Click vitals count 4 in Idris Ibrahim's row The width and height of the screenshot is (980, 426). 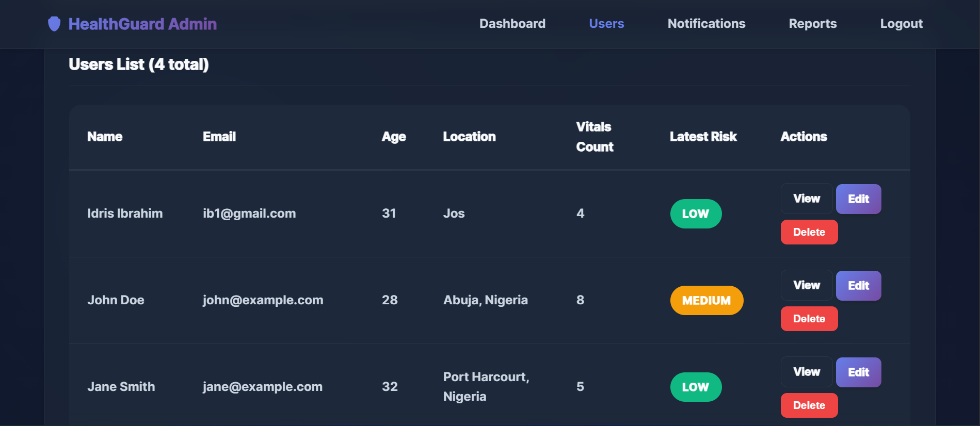pyautogui.click(x=580, y=214)
